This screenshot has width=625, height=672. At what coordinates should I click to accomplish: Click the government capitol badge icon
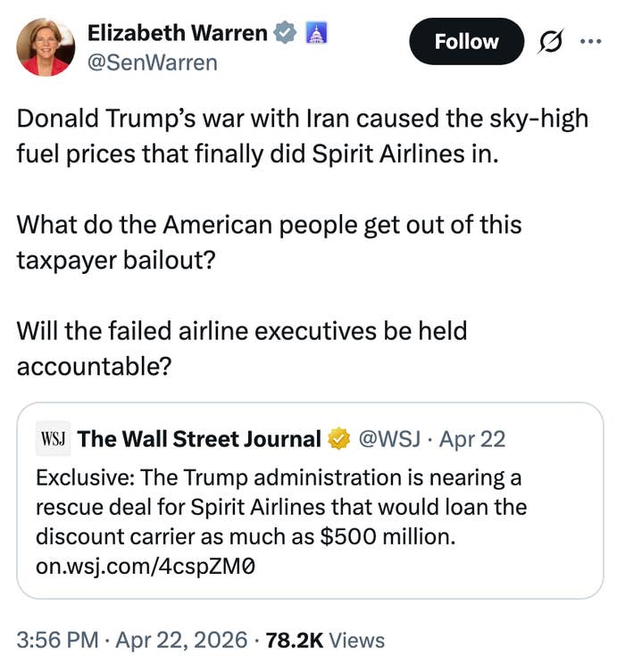point(318,34)
